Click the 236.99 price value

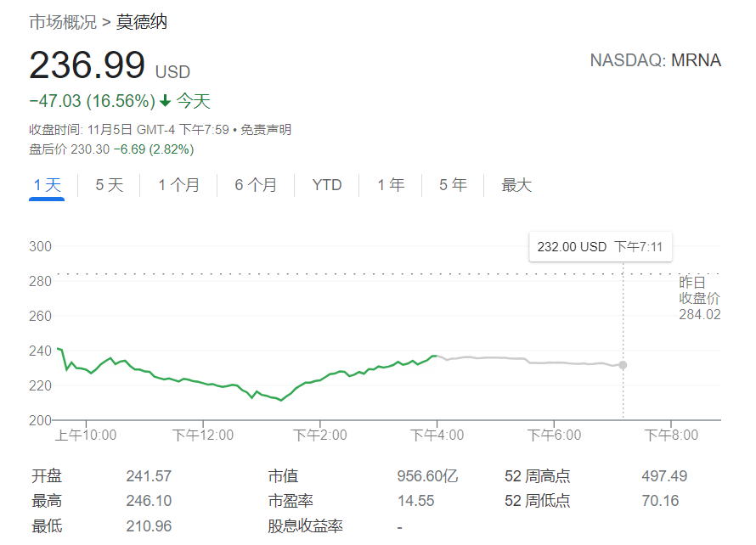click(87, 65)
